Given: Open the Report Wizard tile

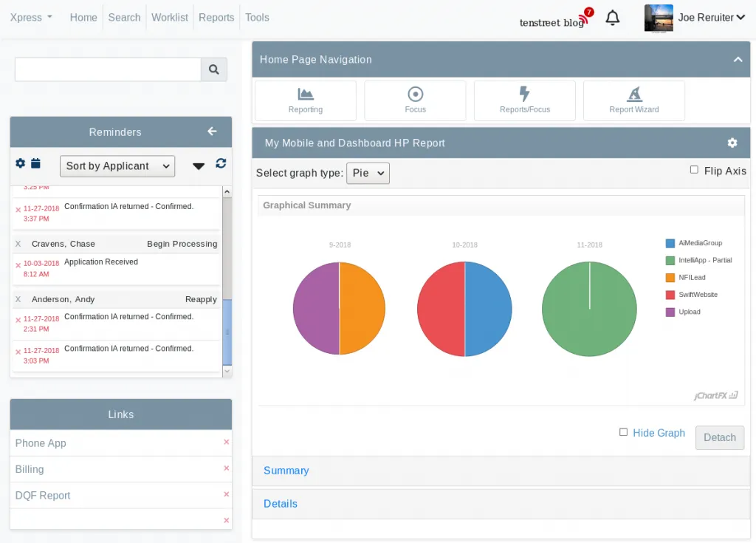Looking at the screenshot, I should point(633,100).
